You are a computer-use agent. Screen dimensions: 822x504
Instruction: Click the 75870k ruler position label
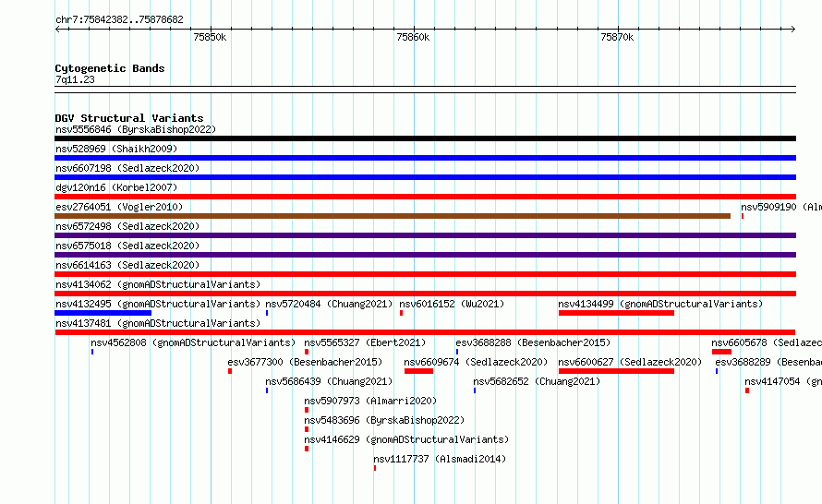(x=617, y=37)
